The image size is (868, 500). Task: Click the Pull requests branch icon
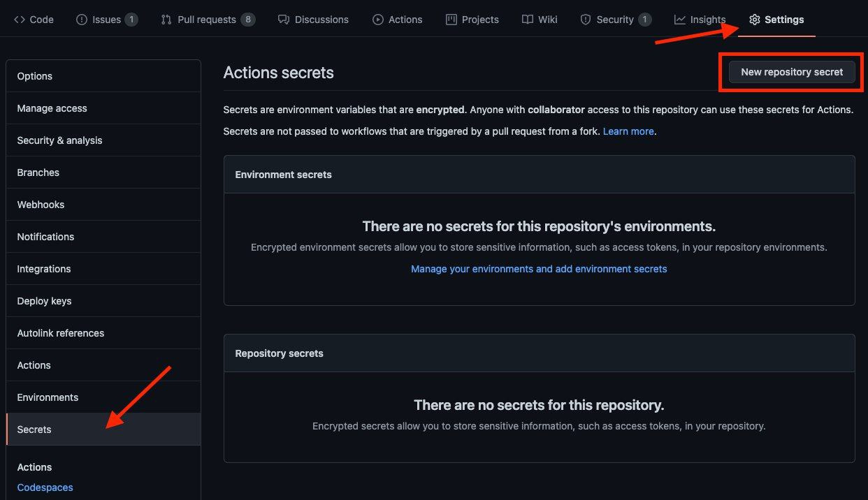tap(166, 20)
